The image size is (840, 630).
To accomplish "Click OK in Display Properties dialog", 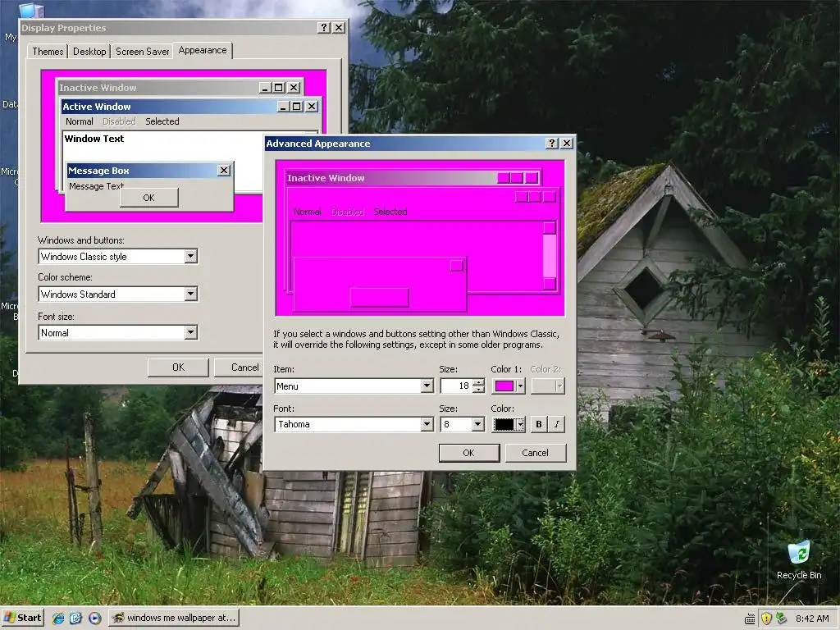I will point(178,367).
